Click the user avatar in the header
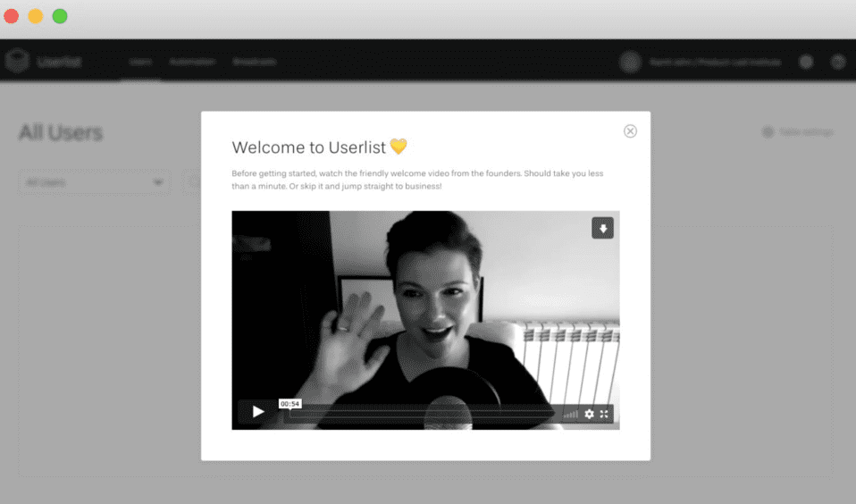The height and width of the screenshot is (504, 856). point(631,63)
